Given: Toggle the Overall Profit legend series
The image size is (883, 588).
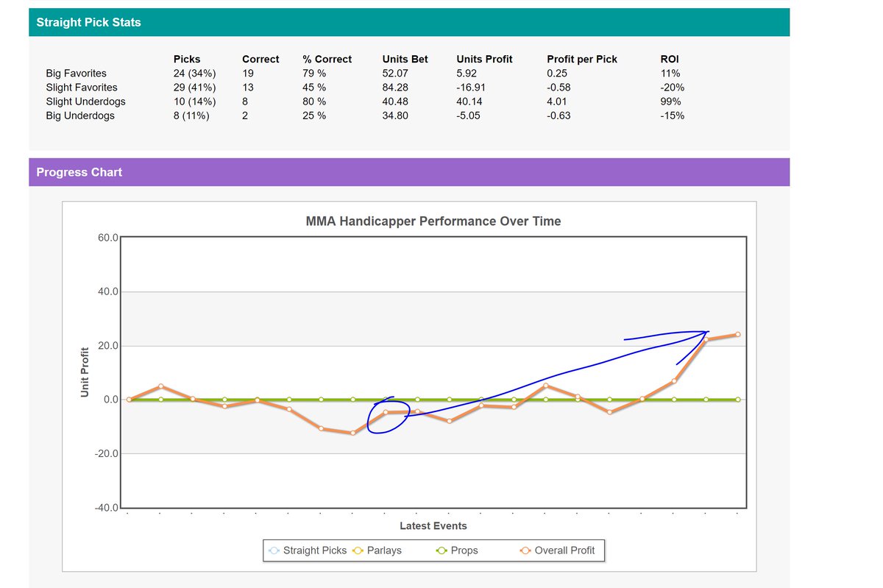Looking at the screenshot, I should point(557,550).
